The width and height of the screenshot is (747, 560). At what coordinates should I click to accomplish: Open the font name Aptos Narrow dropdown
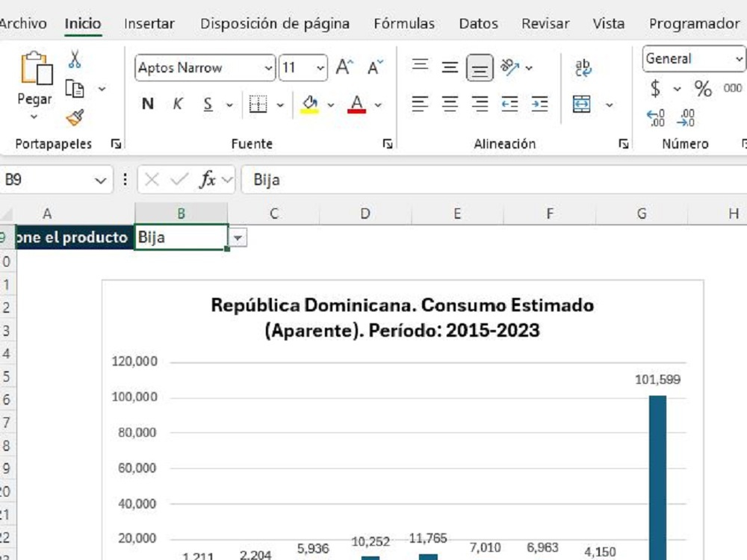(269, 68)
